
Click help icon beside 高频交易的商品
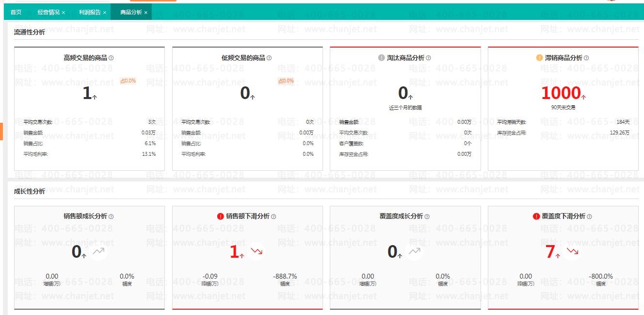pos(111,58)
